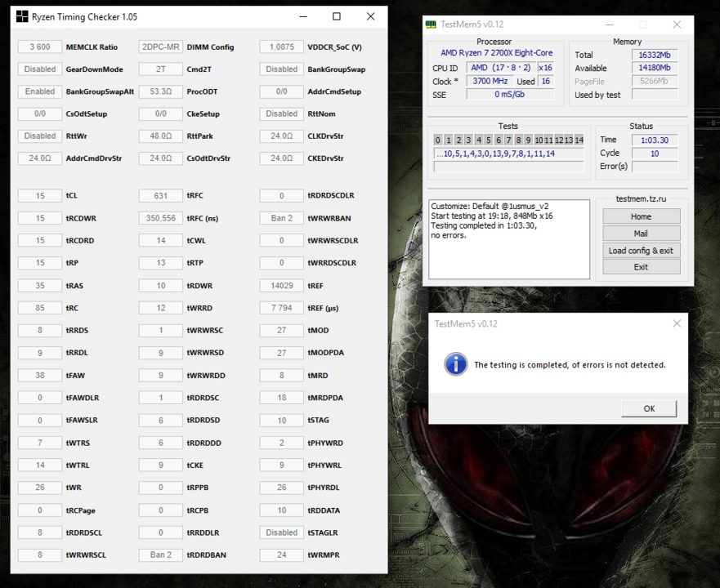Click the tRDRDBAN value Ban 2
The image size is (720, 588).
click(161, 555)
